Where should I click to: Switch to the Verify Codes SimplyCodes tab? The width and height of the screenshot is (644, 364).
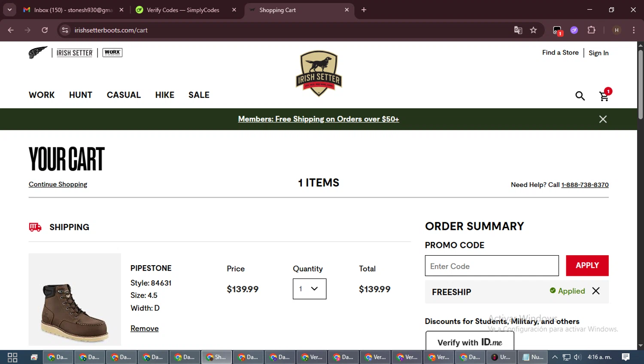coord(183,10)
